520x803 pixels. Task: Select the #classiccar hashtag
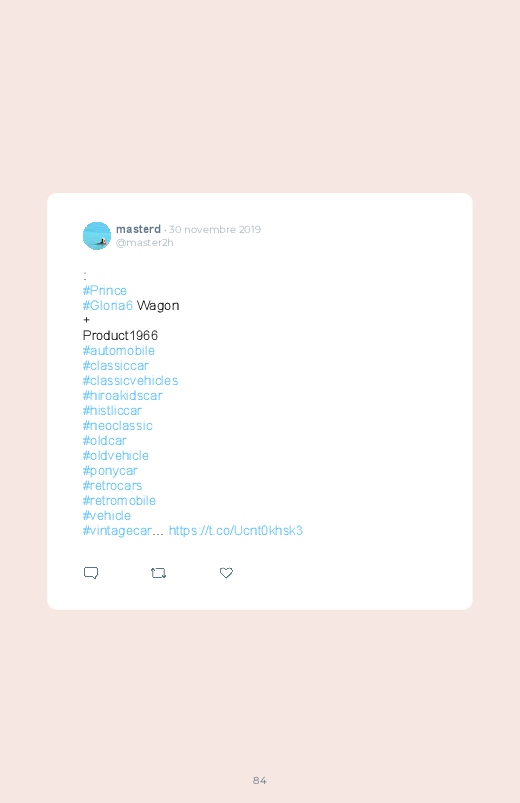(x=115, y=366)
